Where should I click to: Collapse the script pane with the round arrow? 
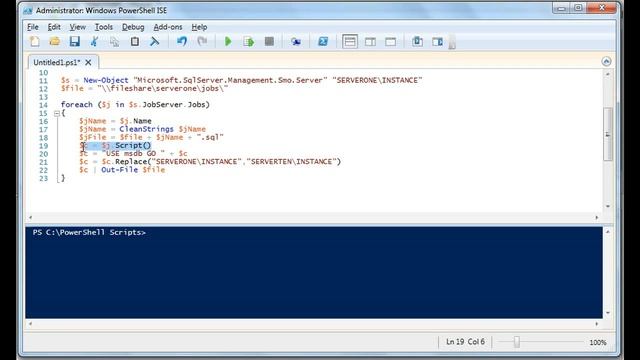tap(606, 61)
